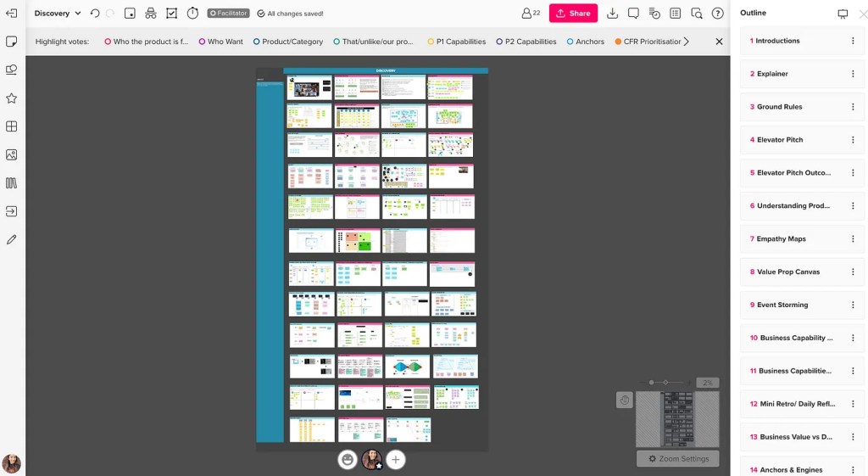Start private mode with the incognito icon
The width and height of the screenshot is (868, 476).
click(150, 14)
